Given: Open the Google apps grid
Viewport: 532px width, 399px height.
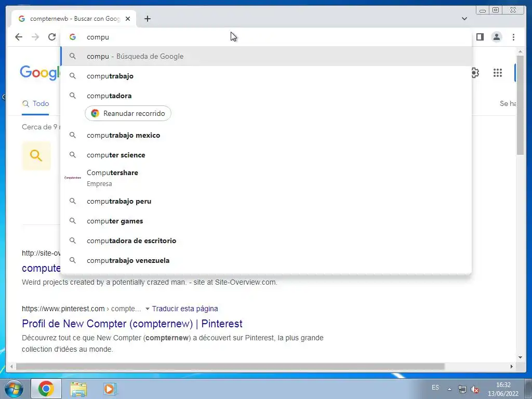Looking at the screenshot, I should (497, 73).
